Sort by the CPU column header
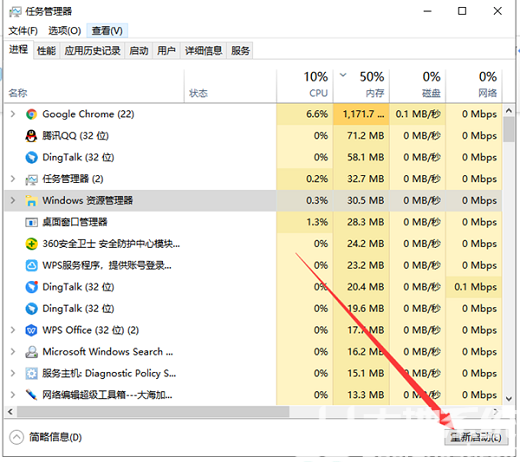The width and height of the screenshot is (520, 463). [x=305, y=86]
